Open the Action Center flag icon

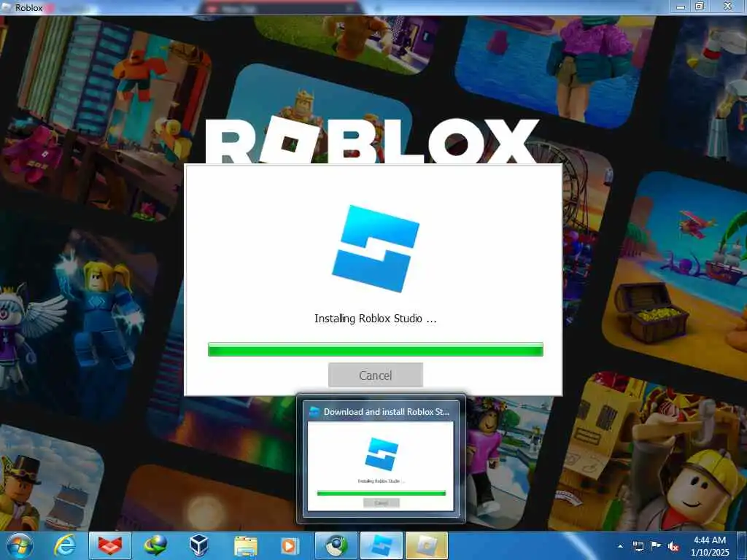tap(656, 546)
